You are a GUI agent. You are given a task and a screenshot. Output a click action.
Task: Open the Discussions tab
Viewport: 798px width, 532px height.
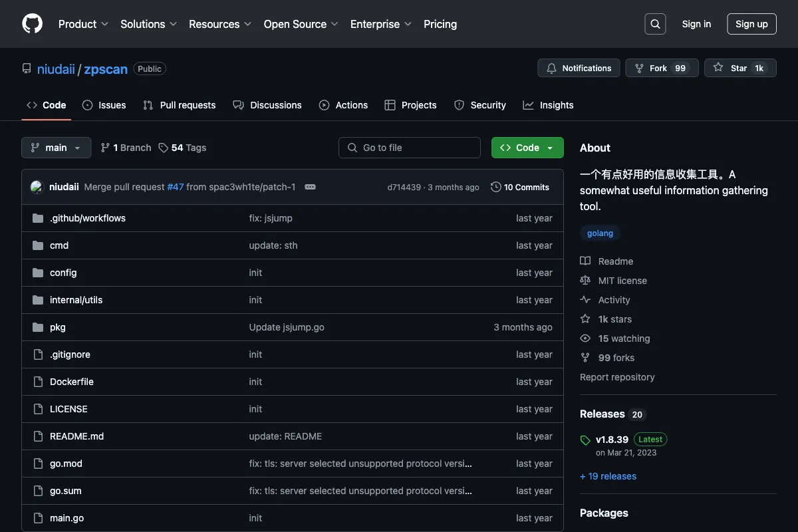point(267,105)
